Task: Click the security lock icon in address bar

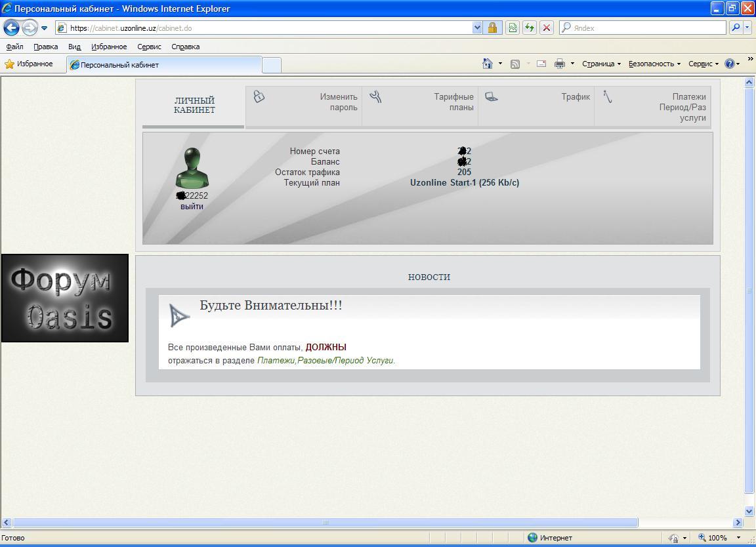Action: pos(492,28)
